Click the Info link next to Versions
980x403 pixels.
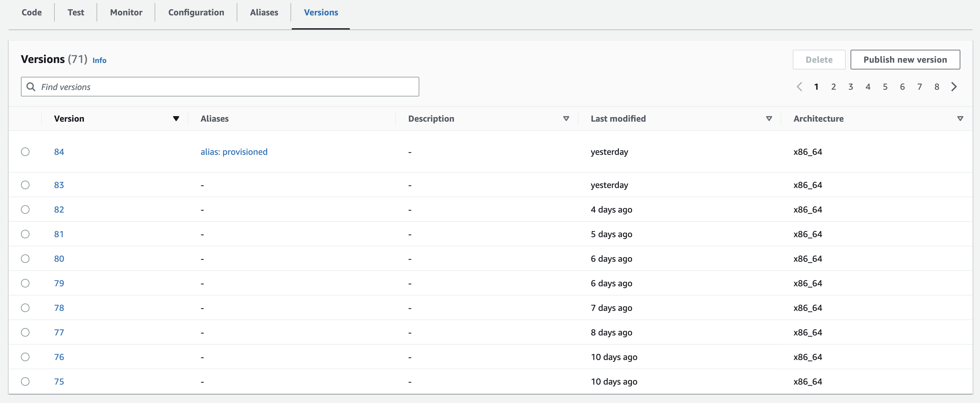coord(99,60)
